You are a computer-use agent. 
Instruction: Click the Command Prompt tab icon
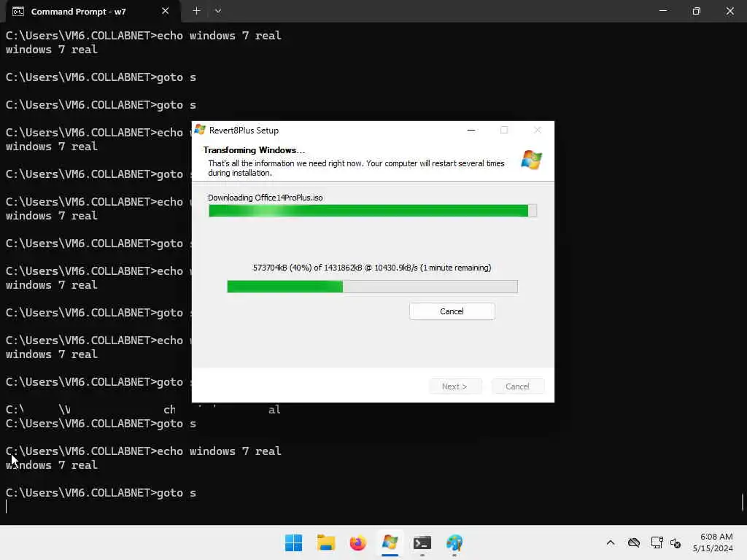(x=18, y=12)
